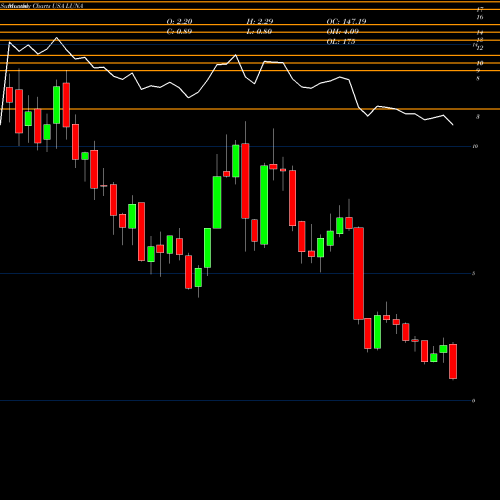Click the '14' price axis label

tap(480, 33)
